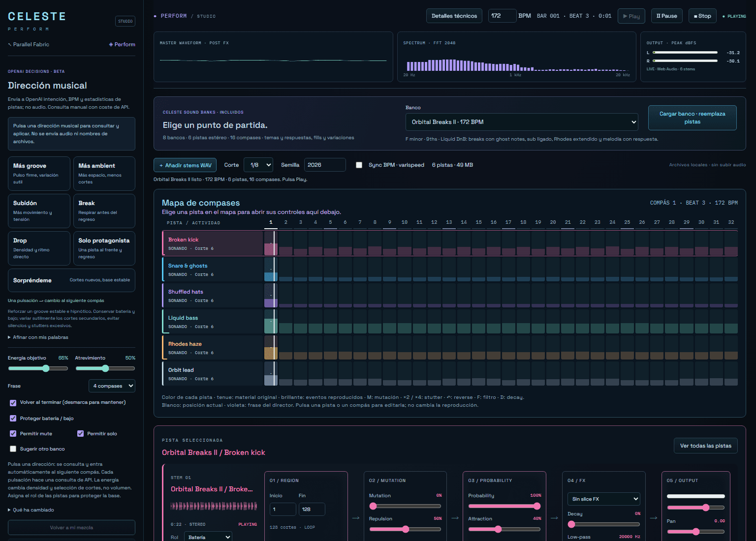Go back to Parallel Fabric

29,45
